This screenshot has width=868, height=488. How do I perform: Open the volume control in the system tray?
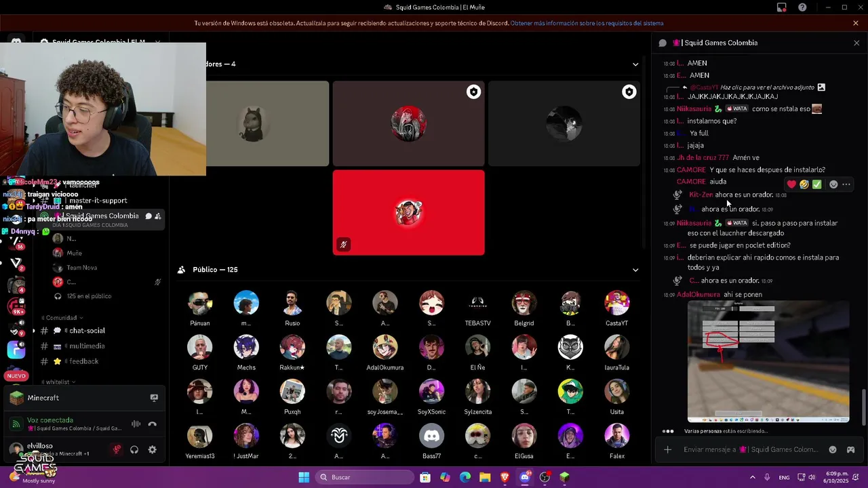813,477
